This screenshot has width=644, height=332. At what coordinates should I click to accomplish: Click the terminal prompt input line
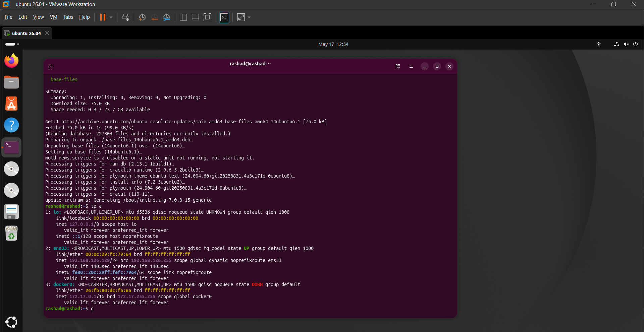[x=250, y=309]
